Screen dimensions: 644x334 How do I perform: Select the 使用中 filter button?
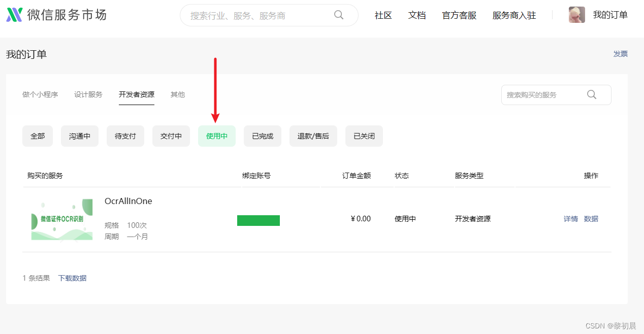(x=217, y=136)
